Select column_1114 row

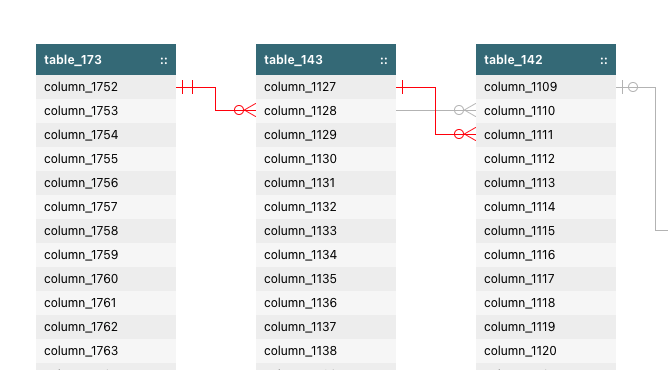(x=546, y=207)
